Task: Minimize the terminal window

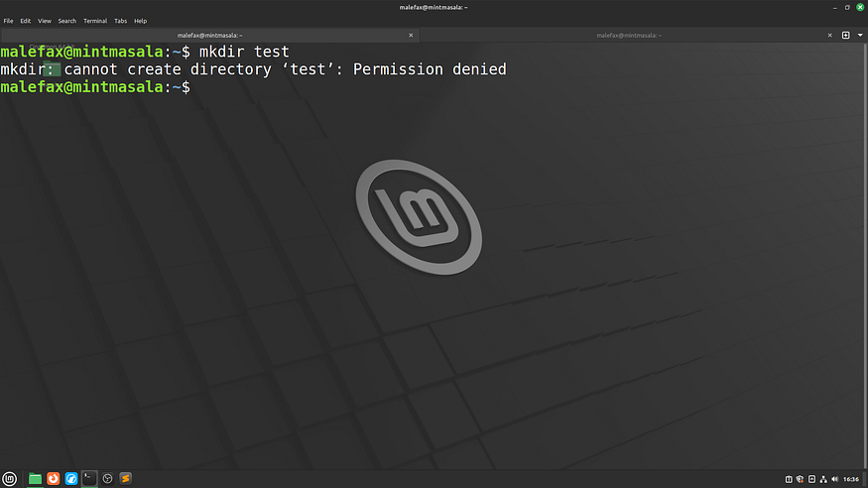Action: pos(835,7)
